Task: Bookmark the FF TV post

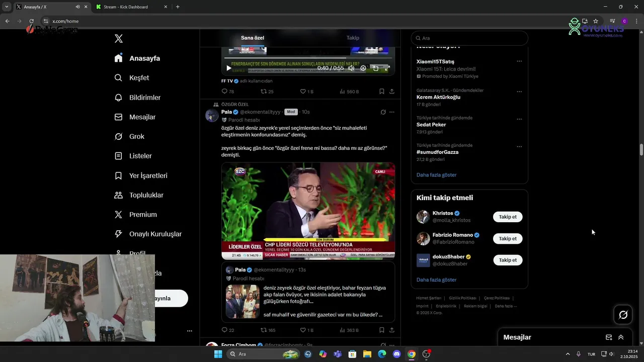Action: 382,92
